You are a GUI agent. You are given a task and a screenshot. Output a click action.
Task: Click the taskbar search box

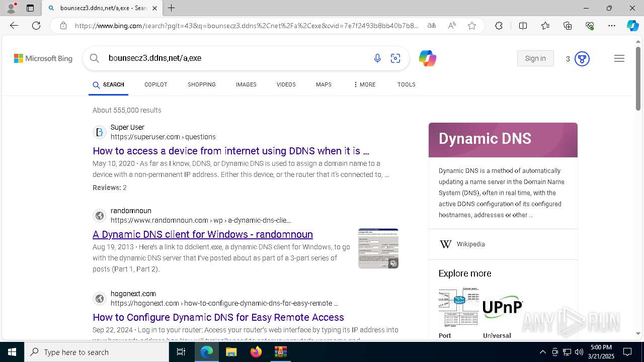click(x=97, y=352)
